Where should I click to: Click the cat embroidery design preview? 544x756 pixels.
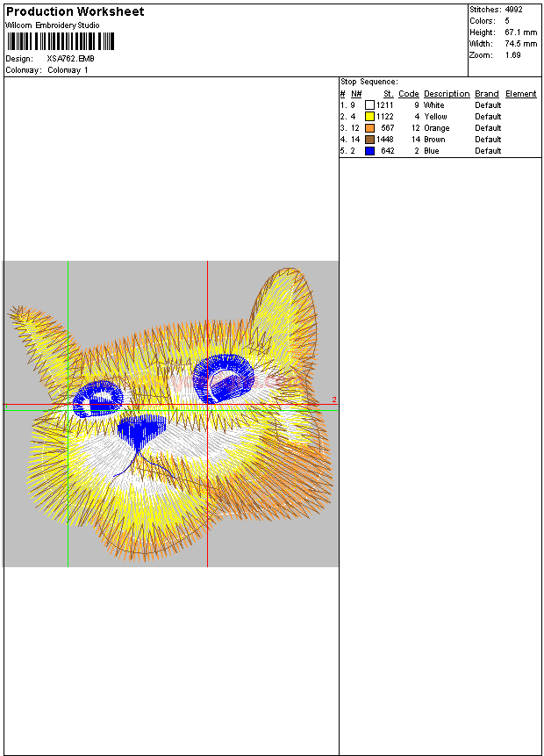click(x=170, y=414)
